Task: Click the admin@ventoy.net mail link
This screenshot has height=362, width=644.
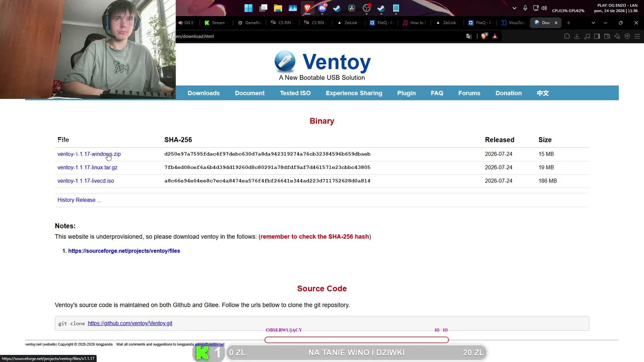Action: pyautogui.click(x=209, y=344)
